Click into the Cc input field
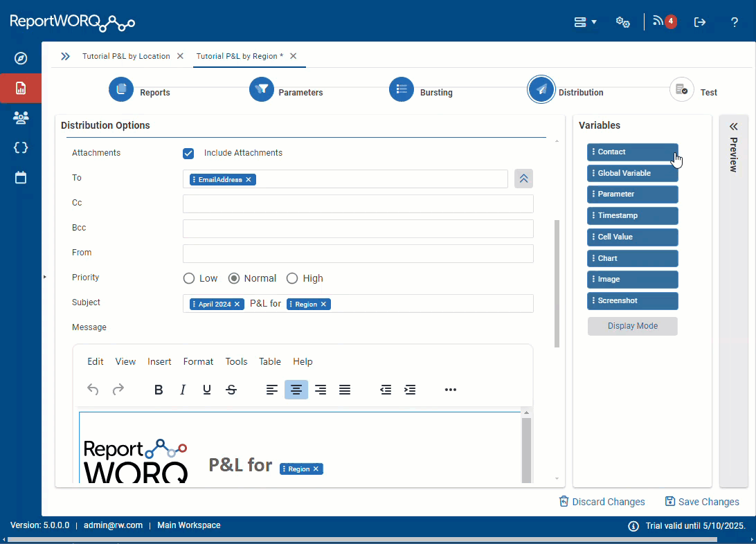756x544 pixels. (358, 203)
